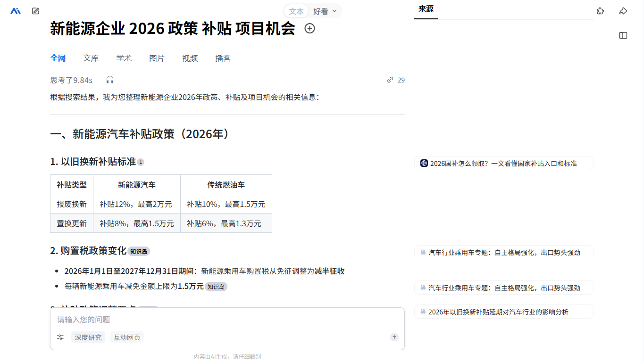Switch to 文本 mode
This screenshot has height=362, width=644.
[x=296, y=11]
